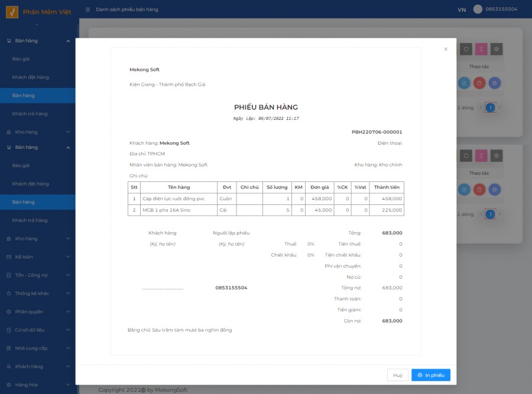Click the Phần Mềm Việt logo
The width and height of the screenshot is (532, 394).
(x=12, y=12)
